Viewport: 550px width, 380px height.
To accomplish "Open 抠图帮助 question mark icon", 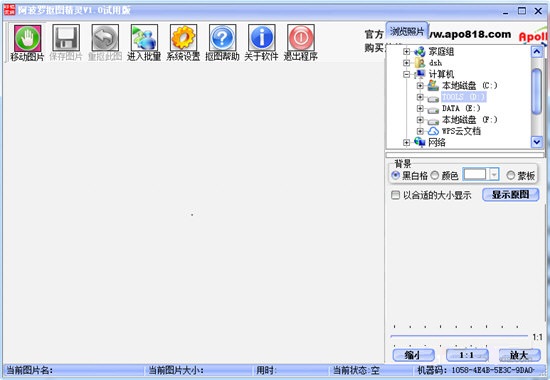I will (222, 38).
